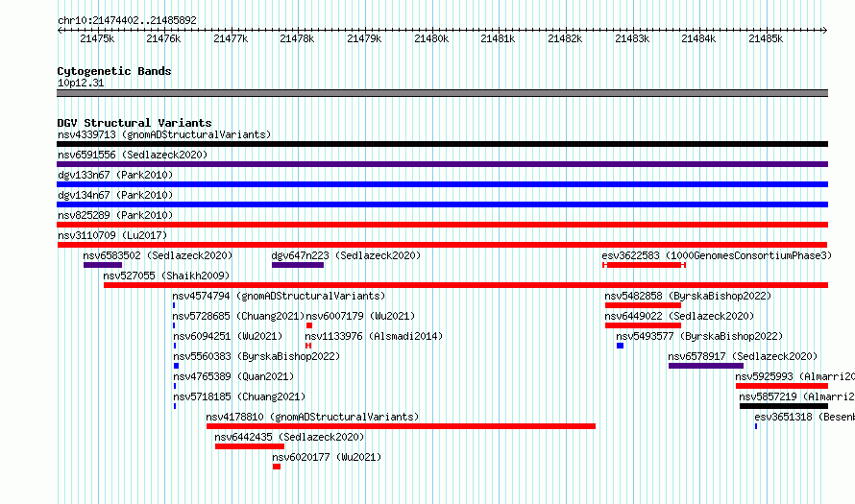
Task: Open nsv4765389 (Quan2021) label
Action: click(233, 376)
